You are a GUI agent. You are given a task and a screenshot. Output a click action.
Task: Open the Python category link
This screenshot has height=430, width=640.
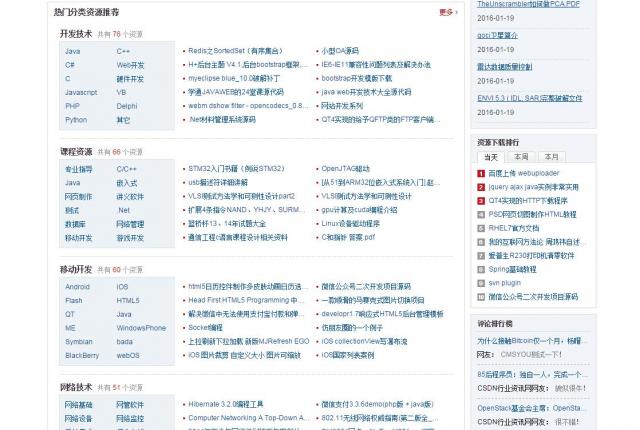(76, 120)
